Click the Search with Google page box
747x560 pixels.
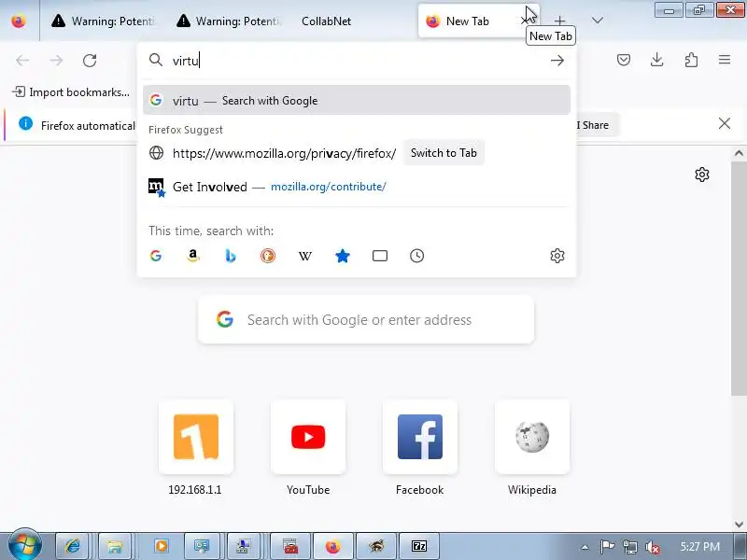(x=366, y=319)
